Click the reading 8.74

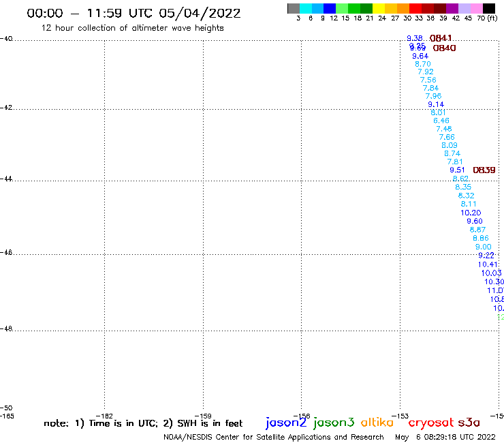[x=452, y=153]
